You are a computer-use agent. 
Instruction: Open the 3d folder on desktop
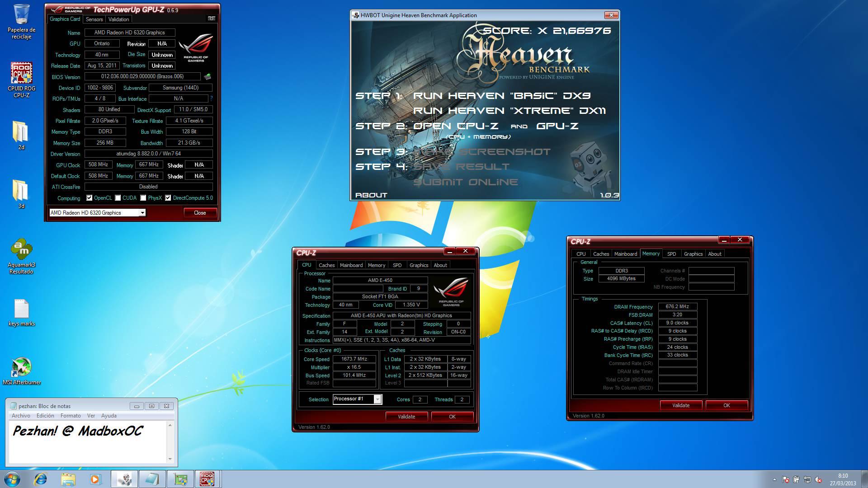point(21,194)
